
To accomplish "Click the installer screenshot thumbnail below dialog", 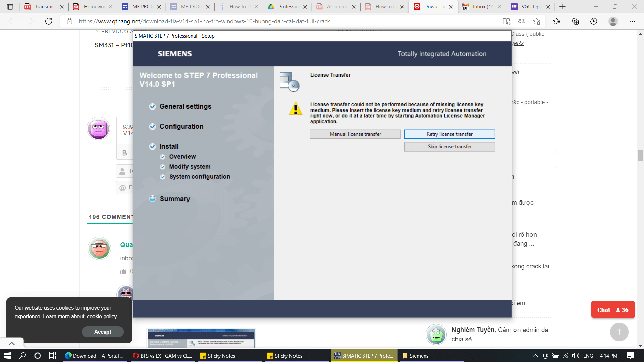I will [201, 338].
